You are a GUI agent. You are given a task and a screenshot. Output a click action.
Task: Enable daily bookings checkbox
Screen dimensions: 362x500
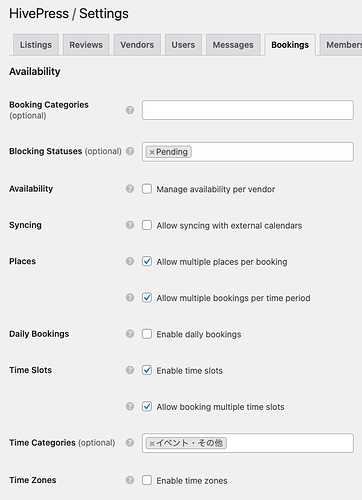[x=147, y=334]
